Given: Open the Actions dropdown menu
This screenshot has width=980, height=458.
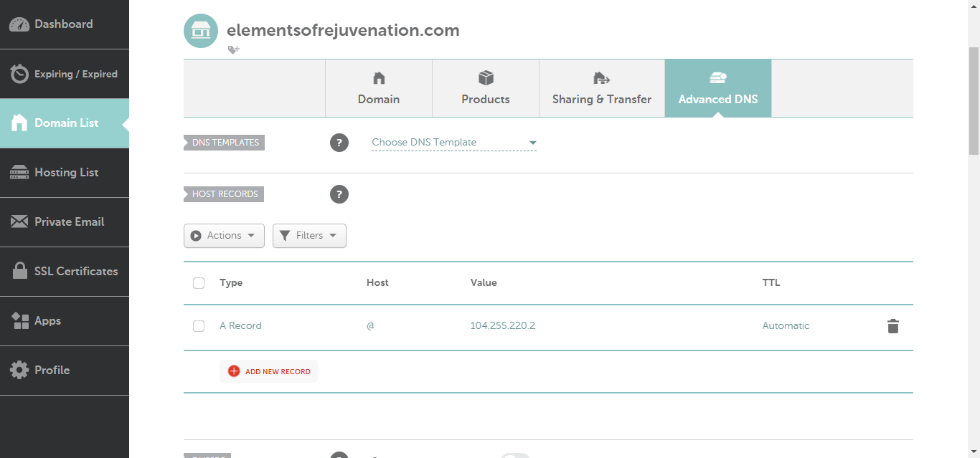Looking at the screenshot, I should click(224, 236).
